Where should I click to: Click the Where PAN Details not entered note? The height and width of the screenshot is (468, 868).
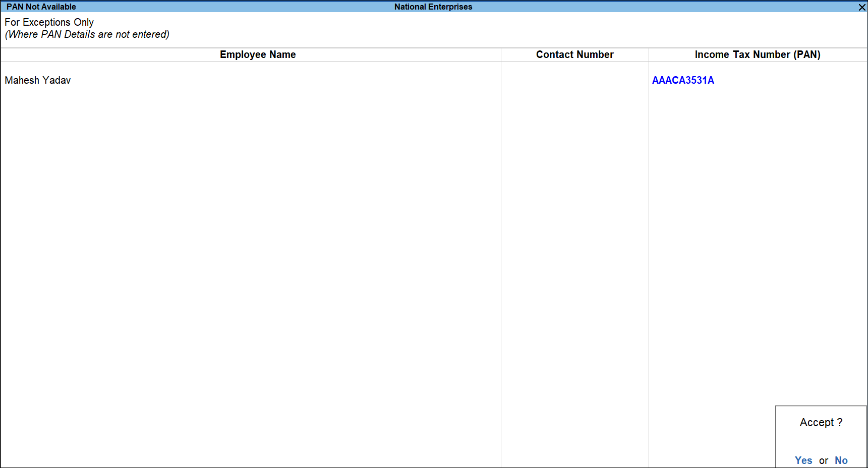tap(87, 34)
